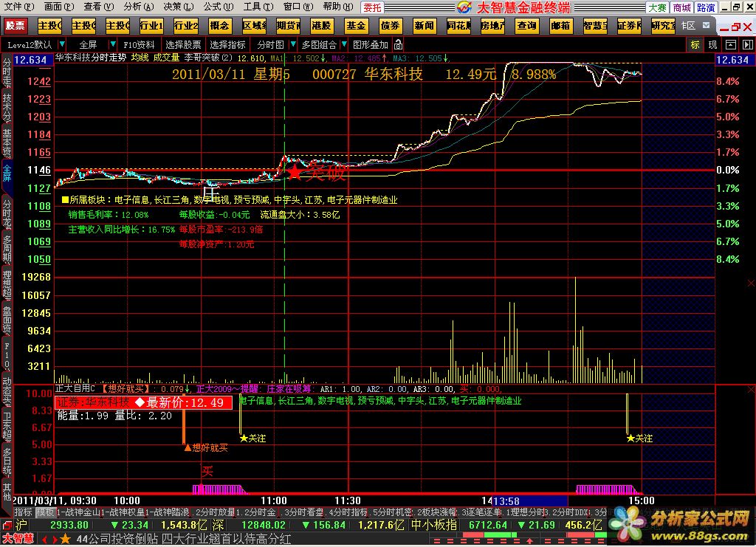The height and width of the screenshot is (547, 756).
Task: Open the 分时图 dropdown arrow
Action: [x=292, y=44]
